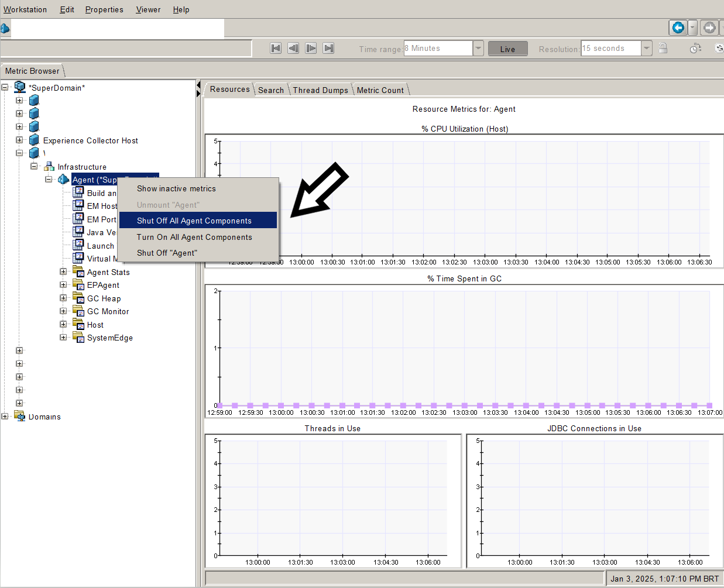
Task: Click the clock history icon in toolbar
Action: [695, 48]
